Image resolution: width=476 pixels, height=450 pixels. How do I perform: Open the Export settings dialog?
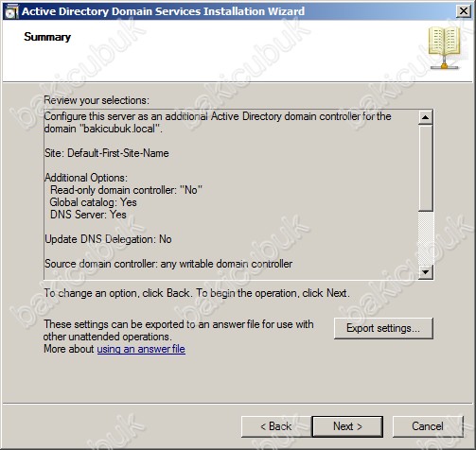(x=383, y=328)
